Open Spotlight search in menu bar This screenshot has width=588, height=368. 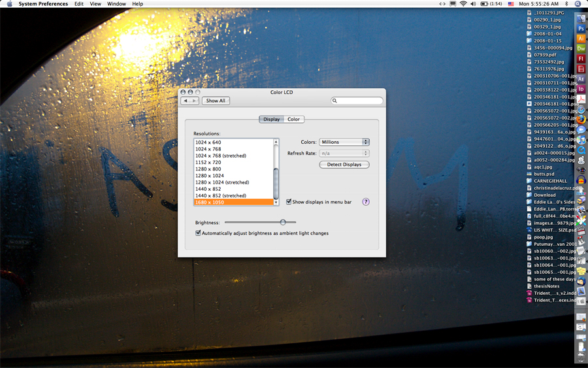[x=578, y=4]
